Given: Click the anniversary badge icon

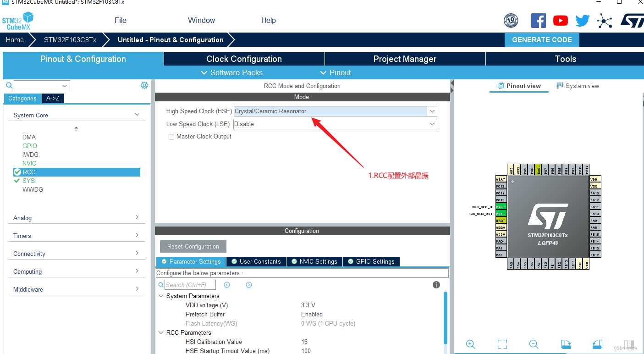Looking at the screenshot, I should (511, 20).
